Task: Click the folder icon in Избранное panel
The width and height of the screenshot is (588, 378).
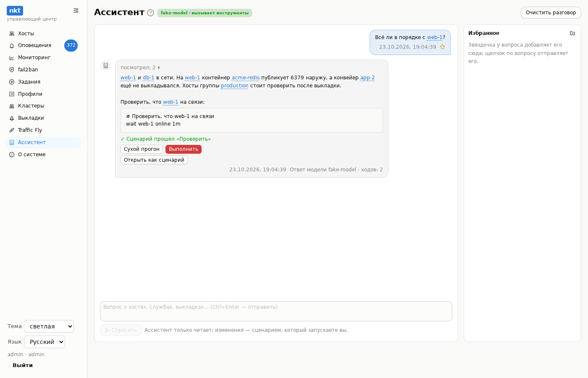Action: click(x=572, y=33)
